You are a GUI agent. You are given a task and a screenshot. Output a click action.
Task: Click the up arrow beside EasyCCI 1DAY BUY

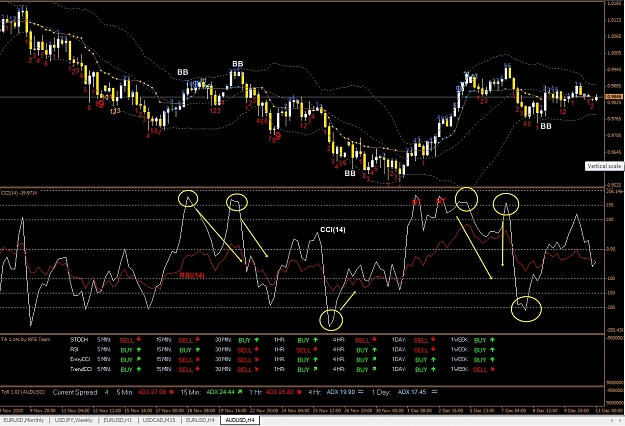coord(434,359)
